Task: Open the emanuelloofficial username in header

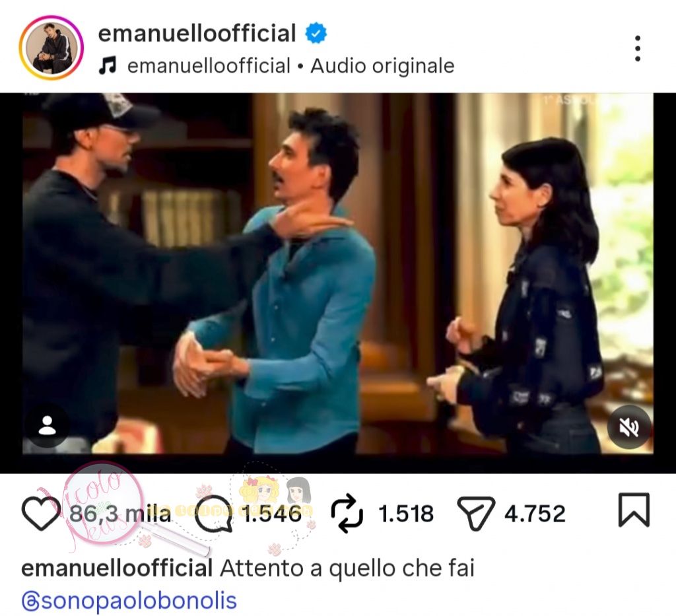Action: click(197, 34)
